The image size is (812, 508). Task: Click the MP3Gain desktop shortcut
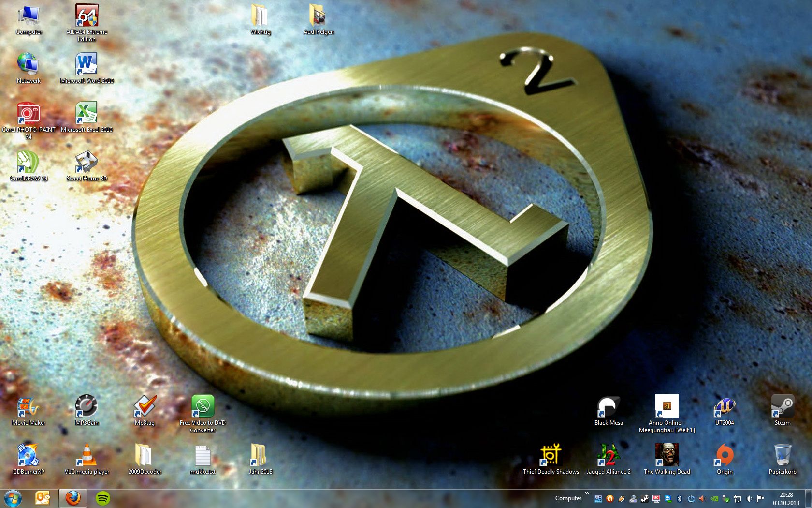click(87, 411)
